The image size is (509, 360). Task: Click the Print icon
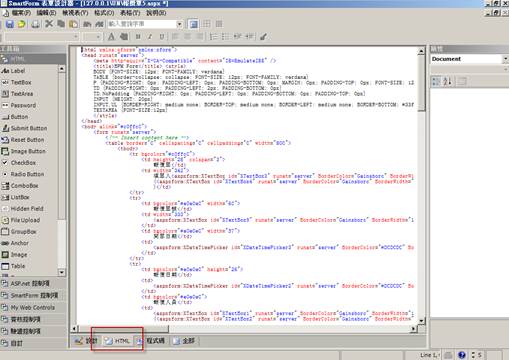click(35, 24)
